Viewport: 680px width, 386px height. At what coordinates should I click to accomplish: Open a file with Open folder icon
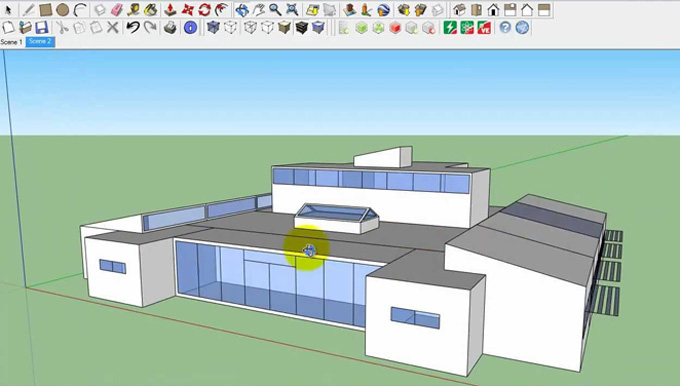(x=25, y=28)
